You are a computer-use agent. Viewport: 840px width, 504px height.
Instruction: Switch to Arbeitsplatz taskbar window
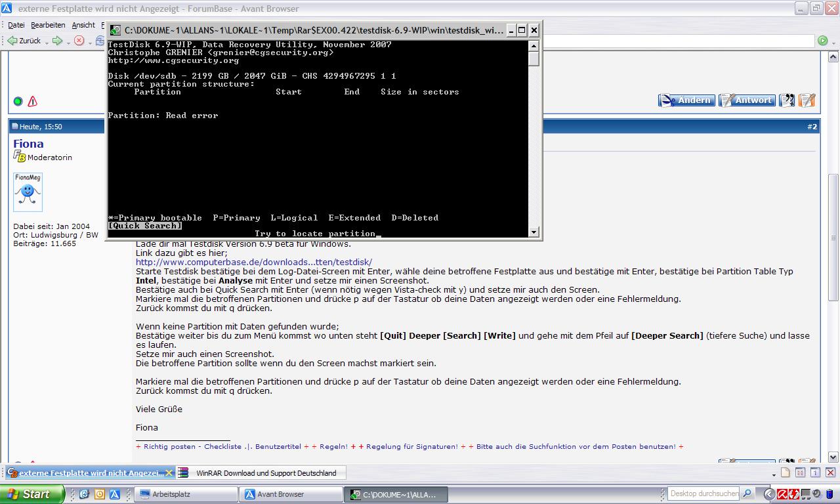click(186, 494)
